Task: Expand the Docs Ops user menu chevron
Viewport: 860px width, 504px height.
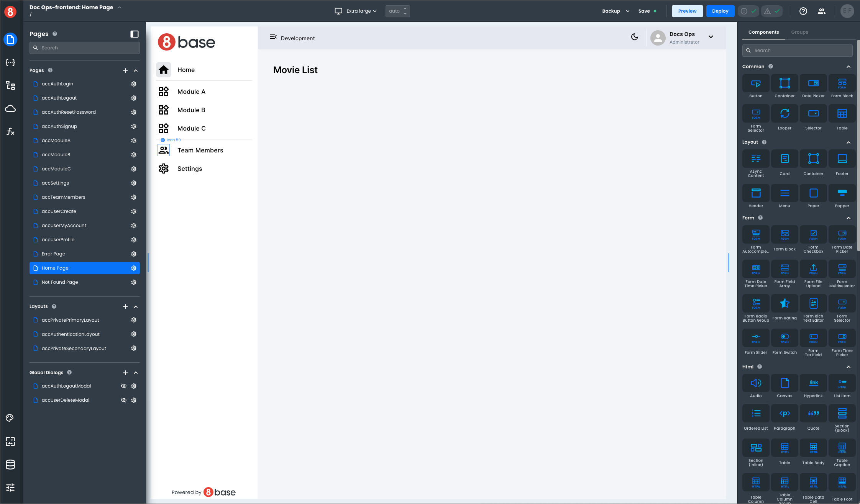Action: pyautogui.click(x=711, y=37)
